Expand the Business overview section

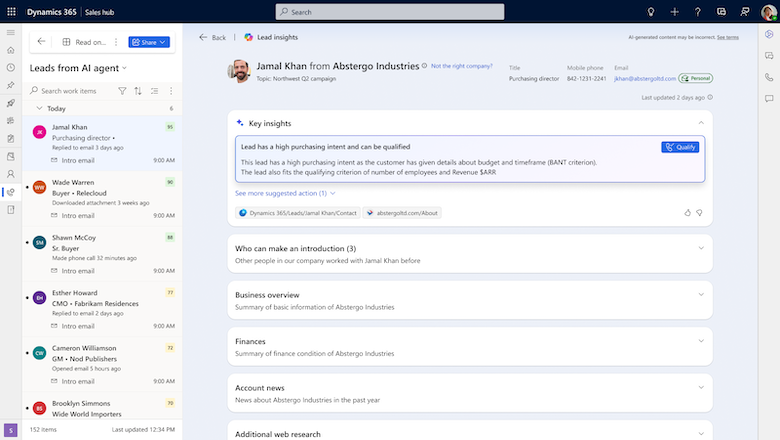click(700, 295)
